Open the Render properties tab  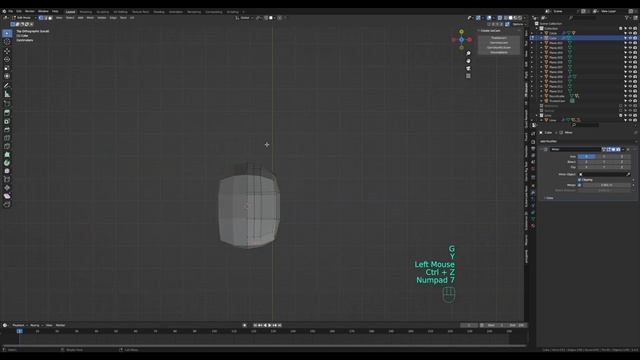coord(533,142)
